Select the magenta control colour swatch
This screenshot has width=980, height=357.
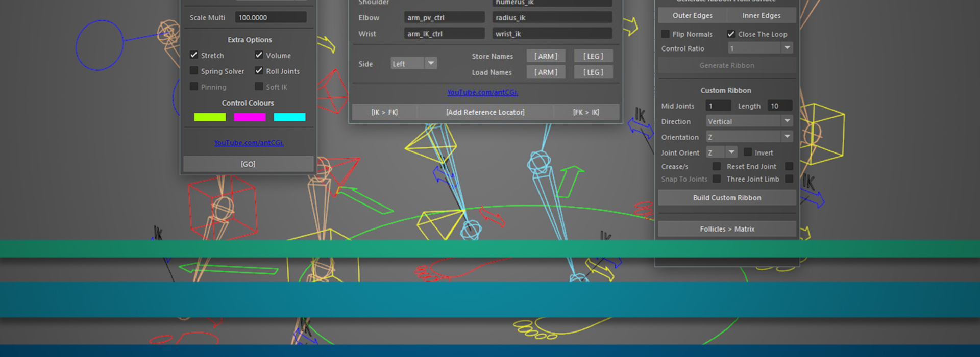tap(250, 117)
